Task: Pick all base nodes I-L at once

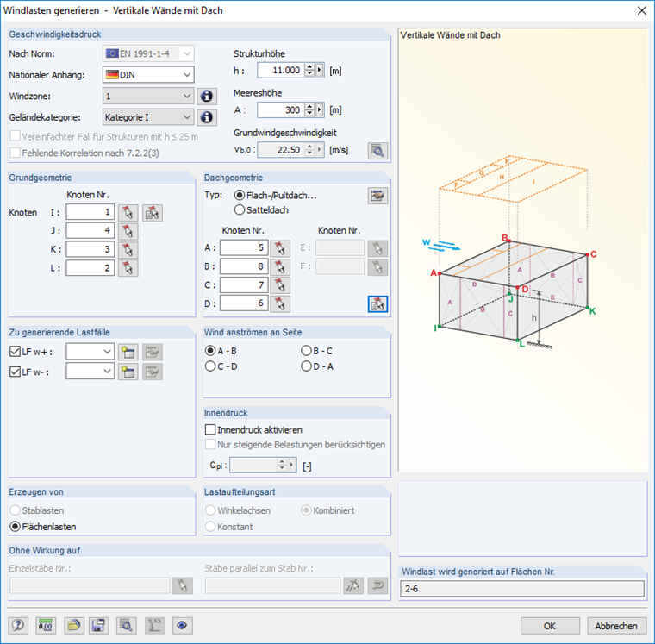Action: tap(153, 213)
